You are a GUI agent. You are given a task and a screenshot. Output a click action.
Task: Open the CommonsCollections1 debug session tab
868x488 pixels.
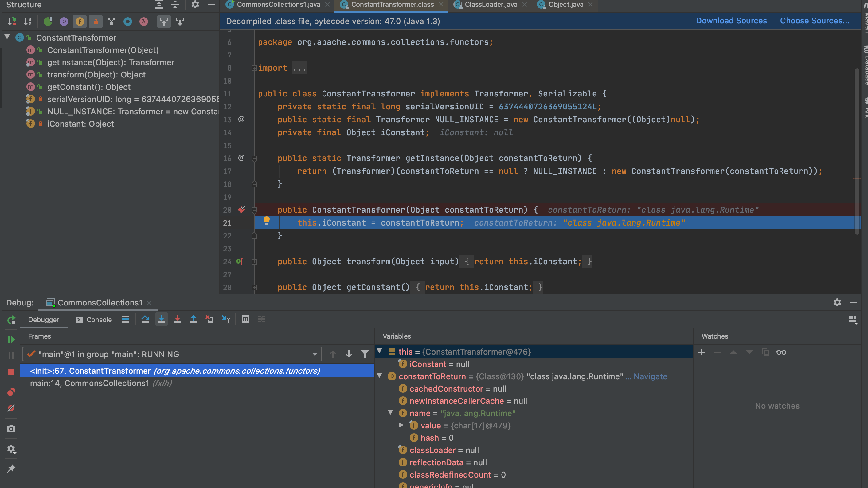[100, 303]
